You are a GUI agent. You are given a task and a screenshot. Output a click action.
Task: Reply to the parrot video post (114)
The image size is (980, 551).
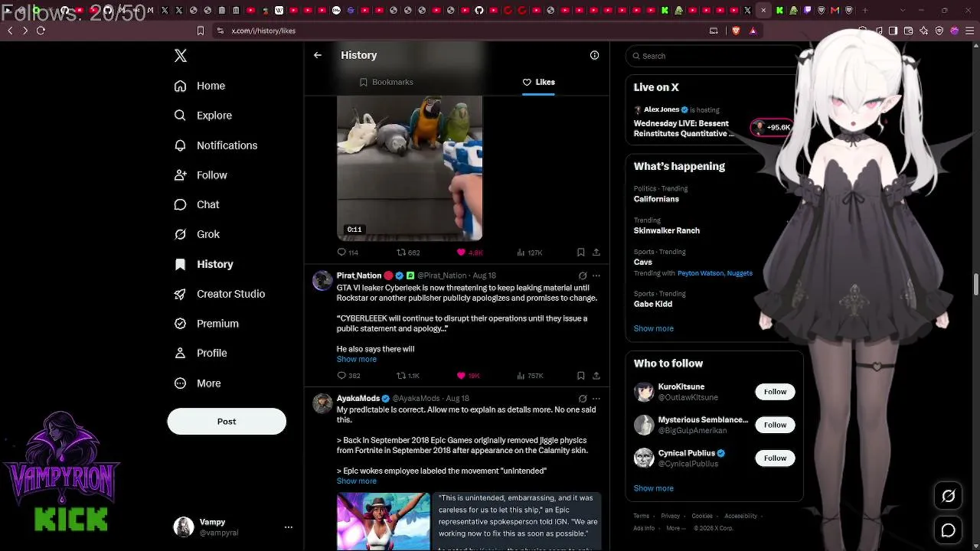[348, 253]
